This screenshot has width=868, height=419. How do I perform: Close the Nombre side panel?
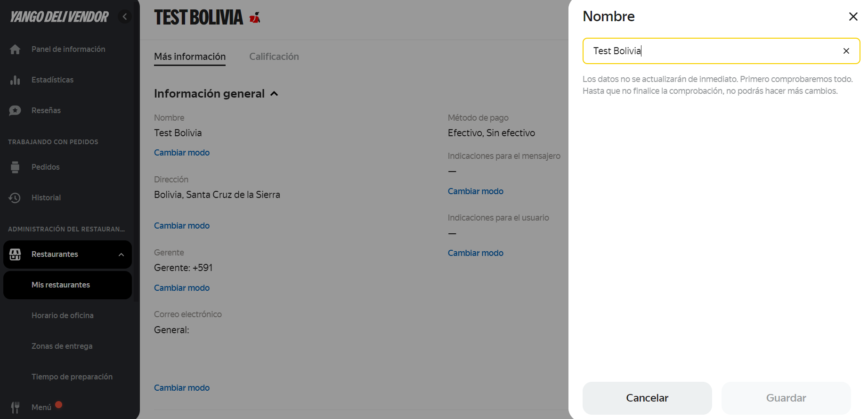853,17
